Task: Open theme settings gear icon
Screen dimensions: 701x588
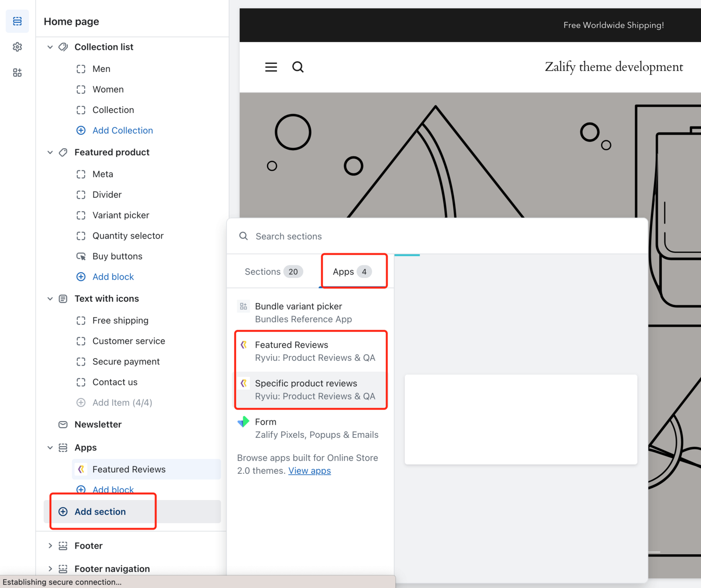Action: point(17,47)
